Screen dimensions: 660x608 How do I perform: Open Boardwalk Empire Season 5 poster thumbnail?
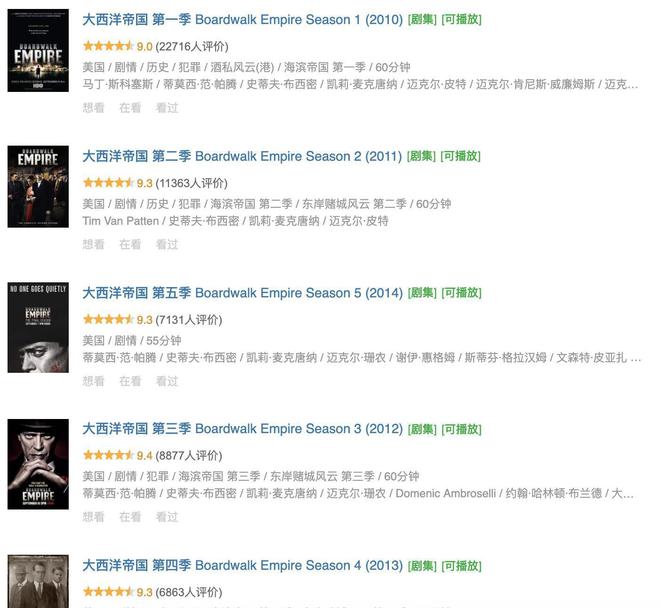38,328
